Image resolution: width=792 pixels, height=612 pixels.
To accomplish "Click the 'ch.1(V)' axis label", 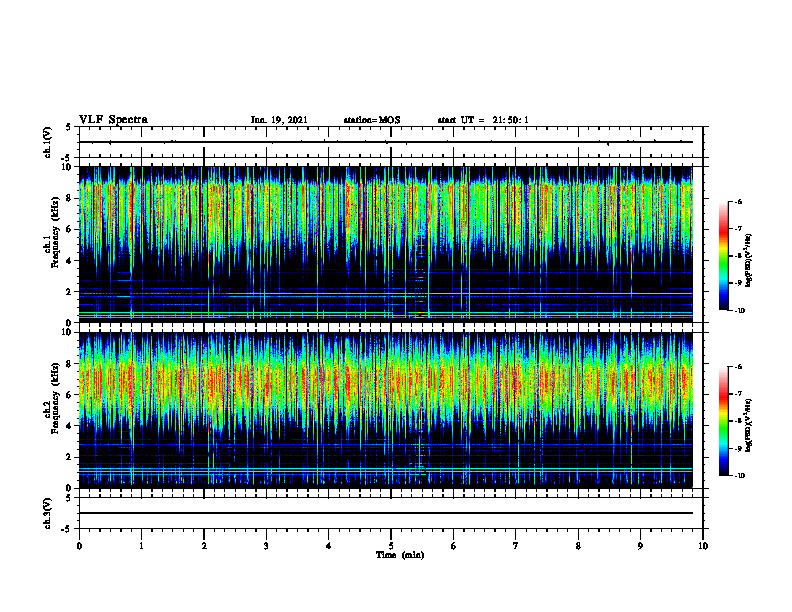I will point(47,142).
